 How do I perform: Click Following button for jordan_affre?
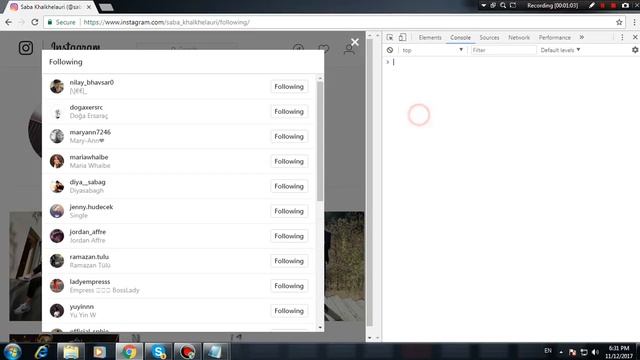[289, 236]
